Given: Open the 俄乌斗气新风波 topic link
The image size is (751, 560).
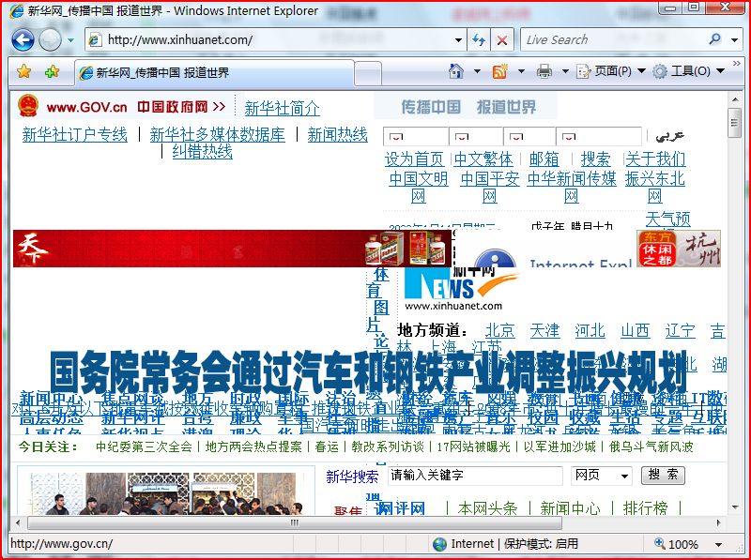Looking at the screenshot, I should [651, 446].
